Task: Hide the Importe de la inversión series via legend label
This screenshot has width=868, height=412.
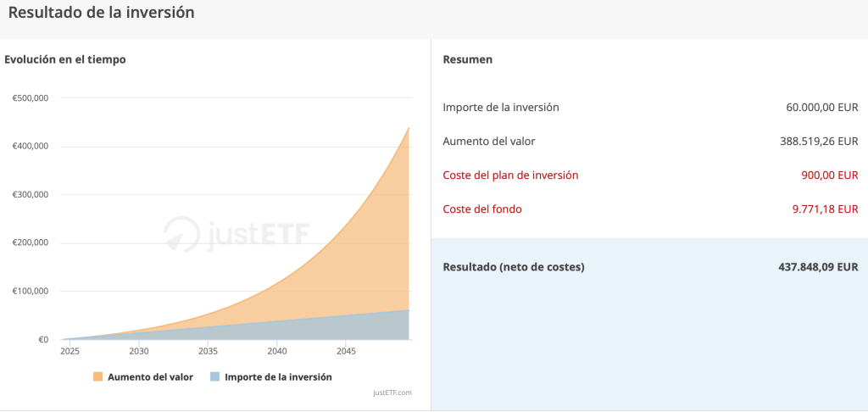Action: [278, 376]
